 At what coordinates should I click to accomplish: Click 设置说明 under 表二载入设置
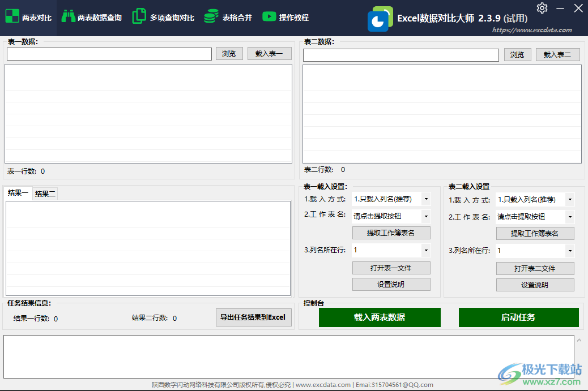535,285
